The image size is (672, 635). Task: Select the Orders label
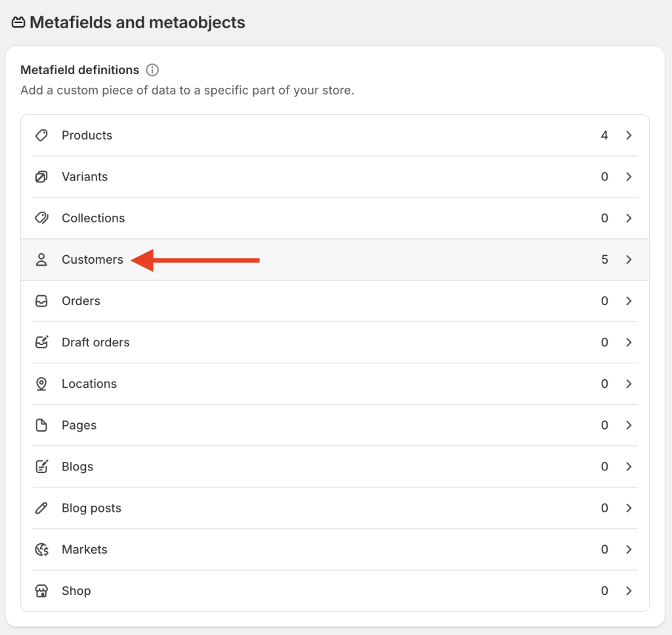(x=81, y=301)
